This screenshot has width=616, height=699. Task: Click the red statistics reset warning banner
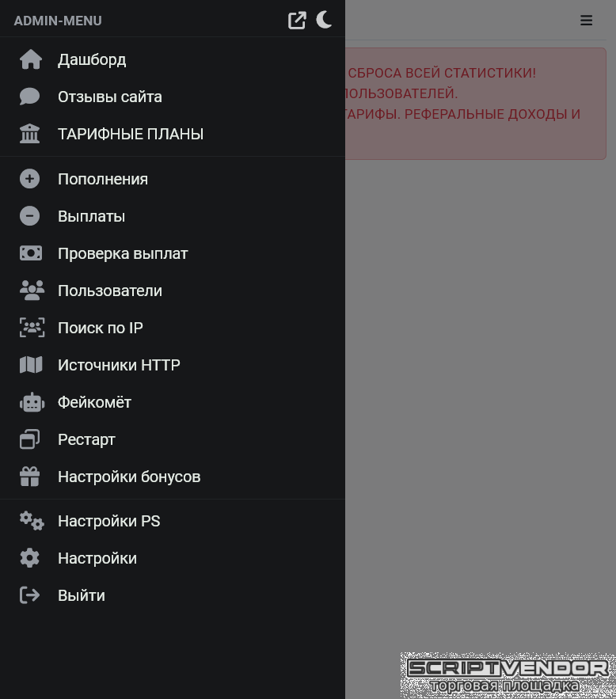click(475, 103)
